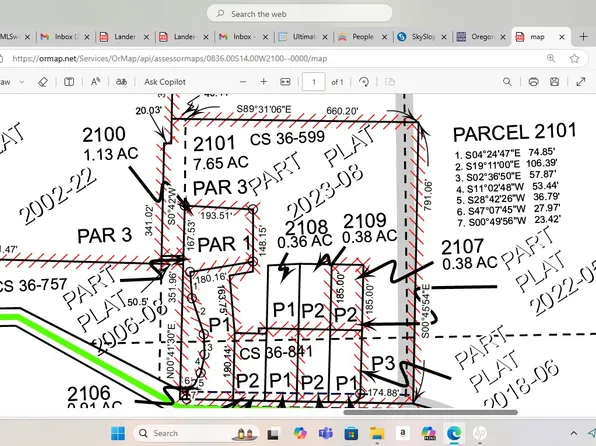Image resolution: width=596 pixels, height=446 pixels.
Task: Close the SkySlope tab
Action: [x=444, y=37]
